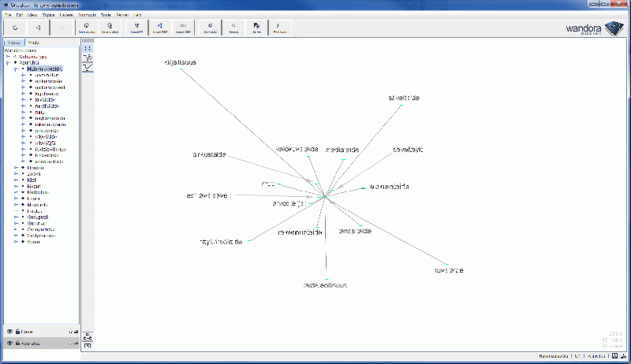Click the Wandora logo icon
Image resolution: width=631 pixels, height=364 pixels.
[610, 29]
